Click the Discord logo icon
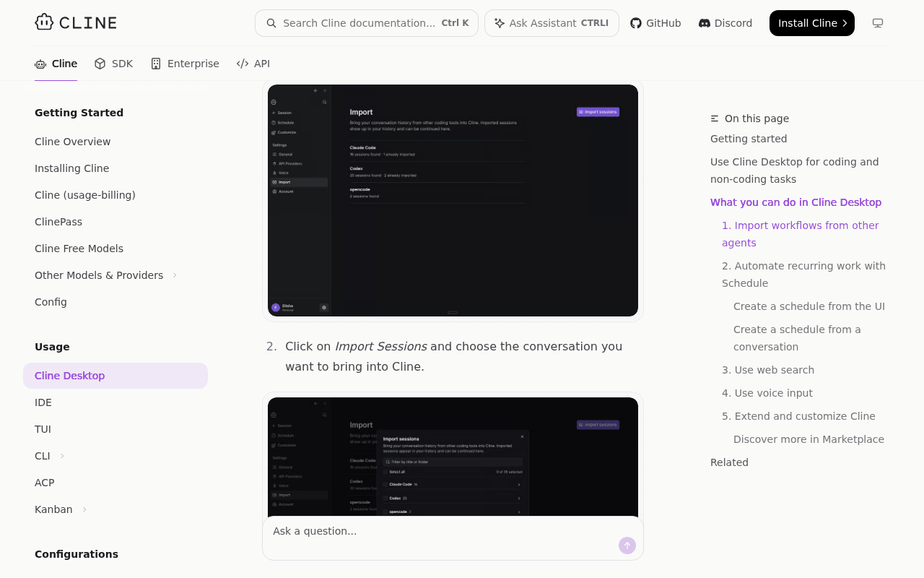 click(x=705, y=23)
